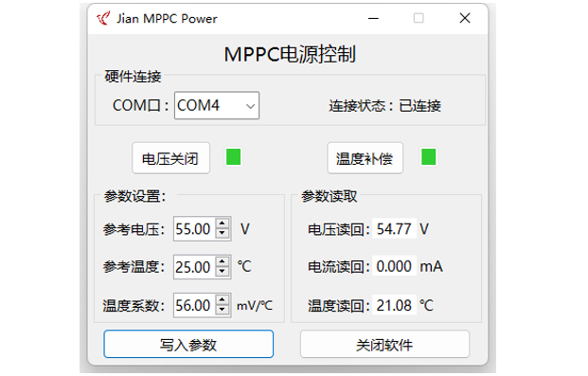588x376 pixels.
Task: Click the MPPC电源控制 heading
Action: coord(290,54)
